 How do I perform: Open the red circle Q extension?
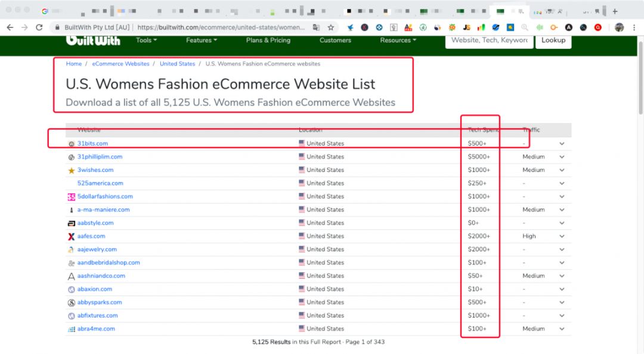coord(598,27)
